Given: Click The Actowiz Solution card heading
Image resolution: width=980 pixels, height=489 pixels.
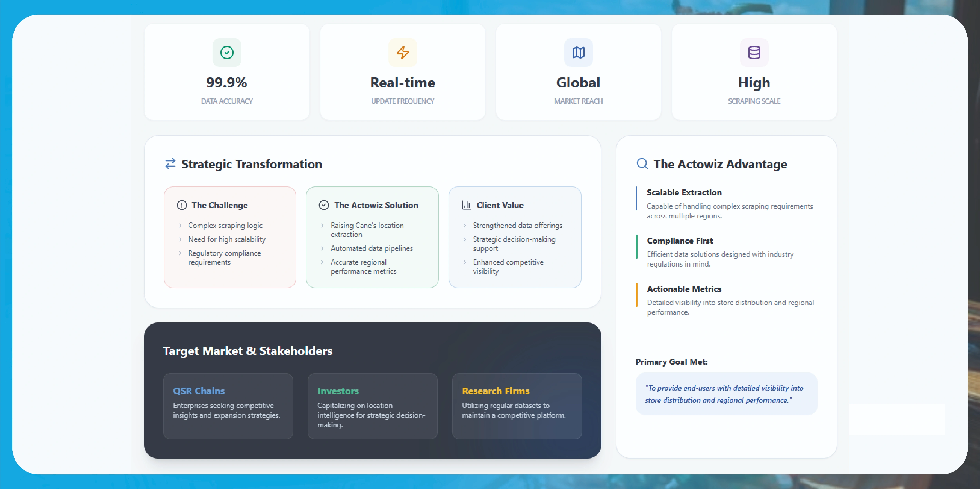Looking at the screenshot, I should [x=376, y=205].
